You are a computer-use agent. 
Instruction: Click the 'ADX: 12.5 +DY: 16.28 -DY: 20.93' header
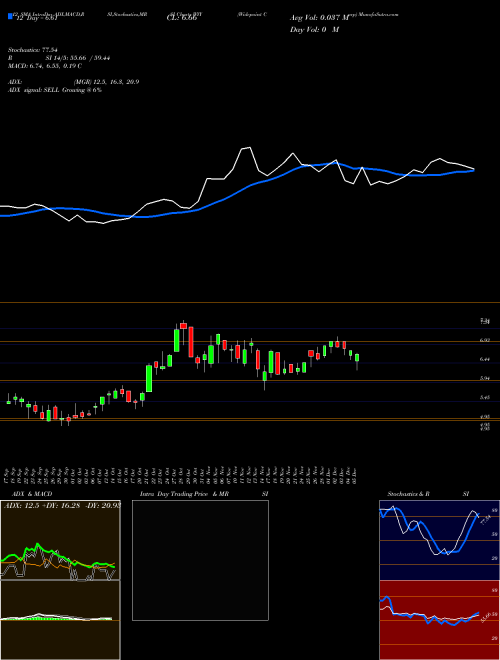pos(62,505)
